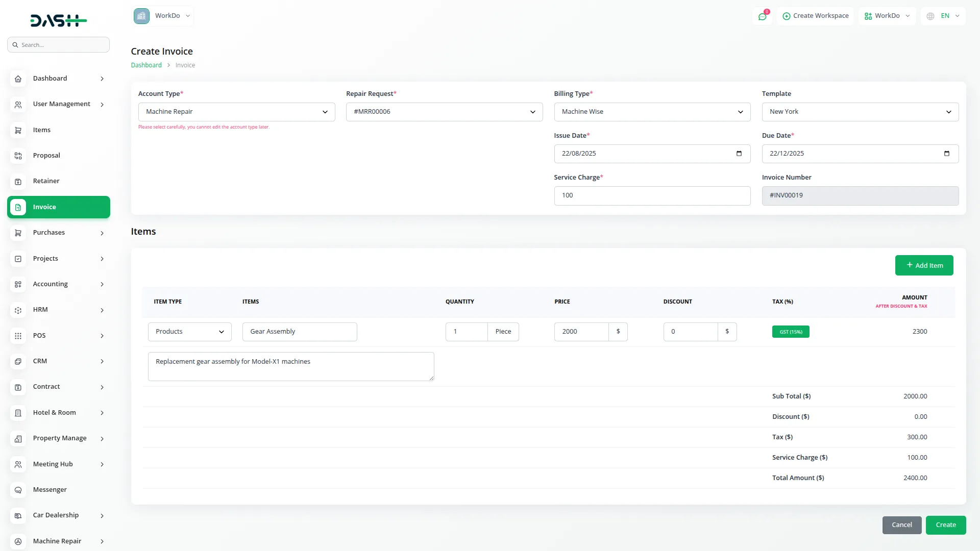Viewport: 980px width, 551px height.
Task: Open the Repair Request dropdown
Action: click(444, 112)
